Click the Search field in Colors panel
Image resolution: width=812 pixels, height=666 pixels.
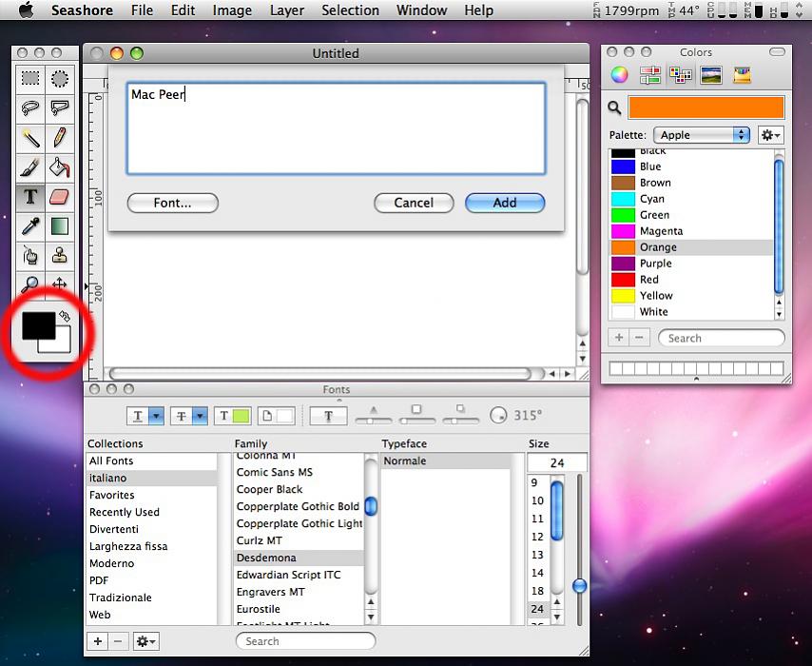[x=722, y=338]
